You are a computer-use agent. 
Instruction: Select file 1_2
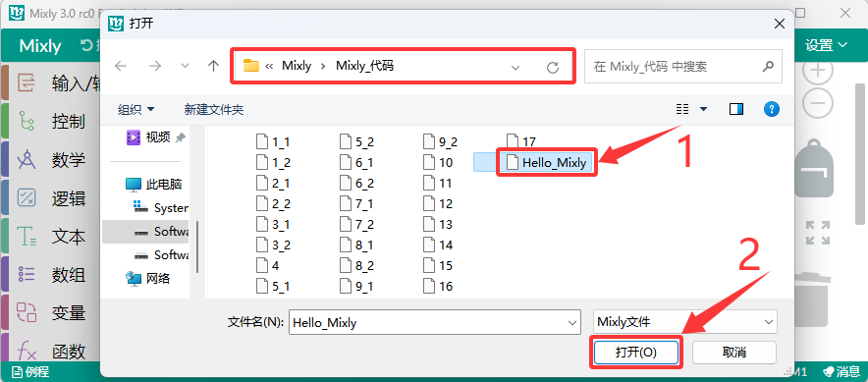273,163
